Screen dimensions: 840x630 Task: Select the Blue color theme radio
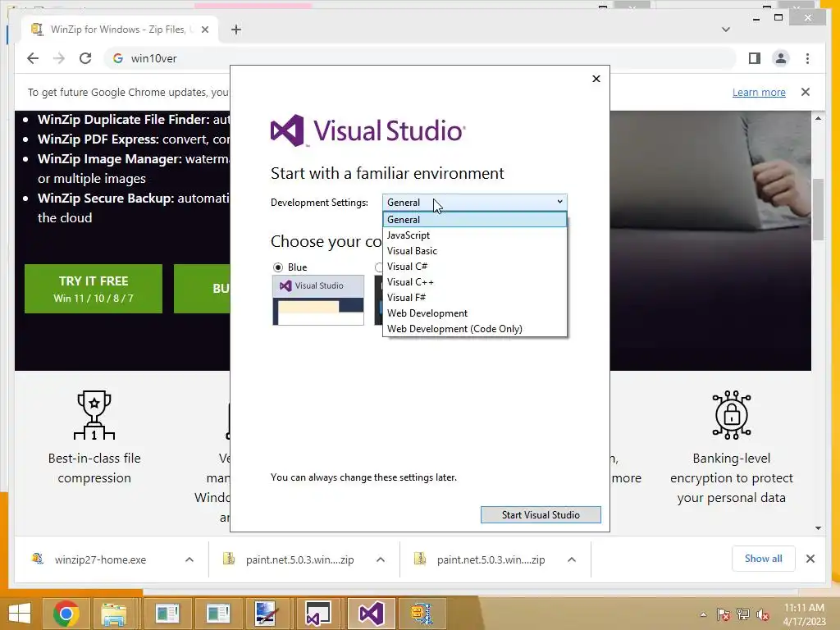278,267
